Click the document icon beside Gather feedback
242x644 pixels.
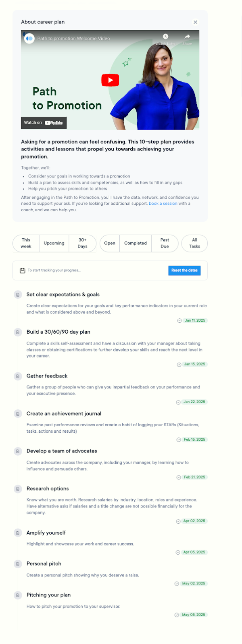[x=18, y=376]
